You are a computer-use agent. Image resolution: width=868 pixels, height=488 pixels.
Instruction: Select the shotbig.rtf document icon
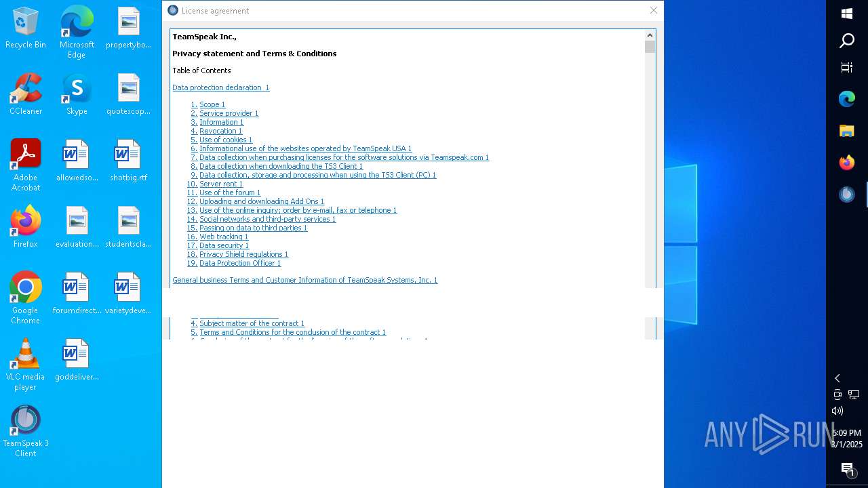click(128, 161)
